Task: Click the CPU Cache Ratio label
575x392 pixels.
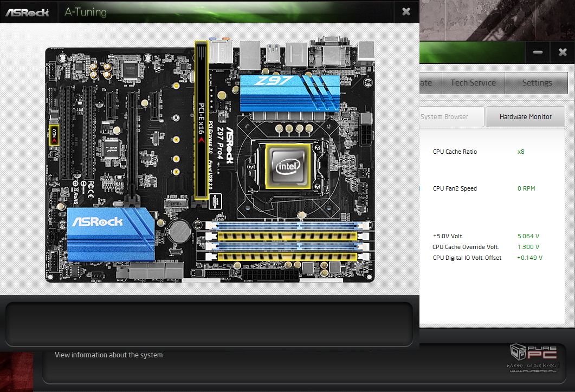Action: (455, 152)
